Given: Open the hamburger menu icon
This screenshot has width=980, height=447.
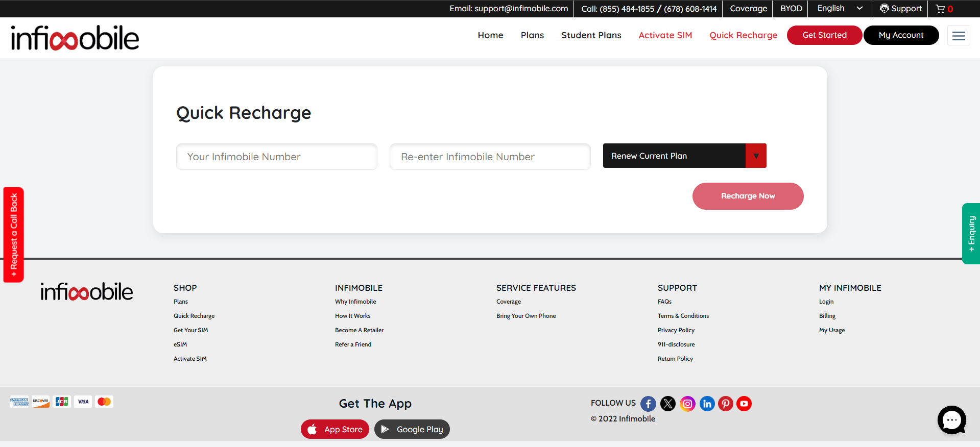Looking at the screenshot, I should tap(959, 36).
